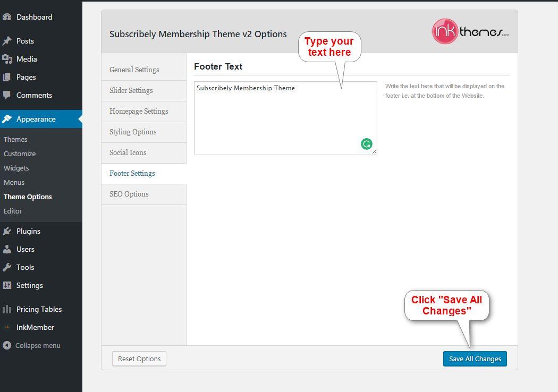Screen dimensions: 558x392
Task: Switch to Social Icons tab
Action: point(144,152)
